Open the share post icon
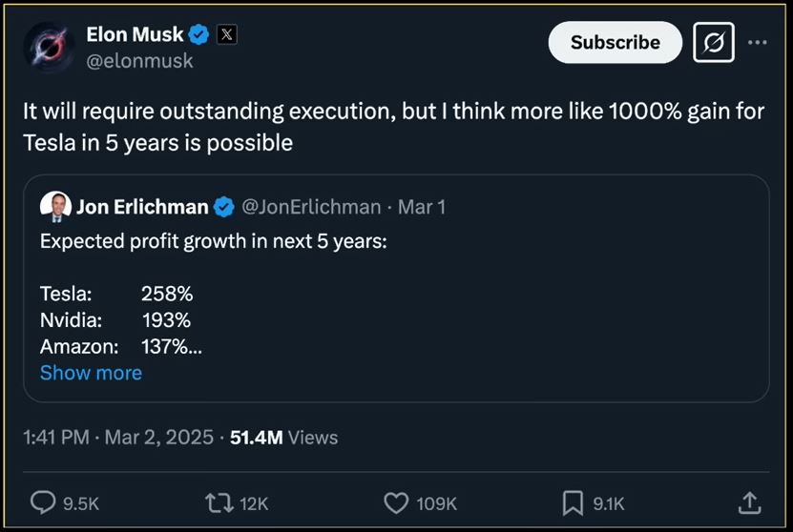The height and width of the screenshot is (532, 793). tap(750, 502)
